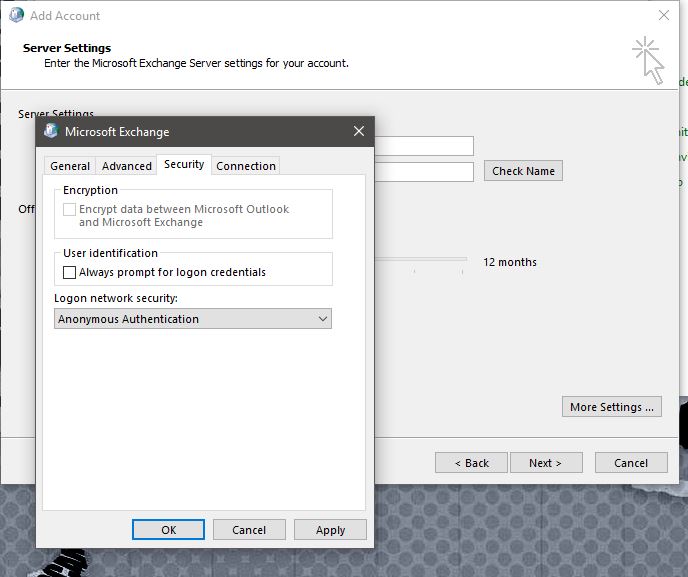Close the Microsoft Exchange dialog
Screen dimensions: 688x577
click(359, 131)
